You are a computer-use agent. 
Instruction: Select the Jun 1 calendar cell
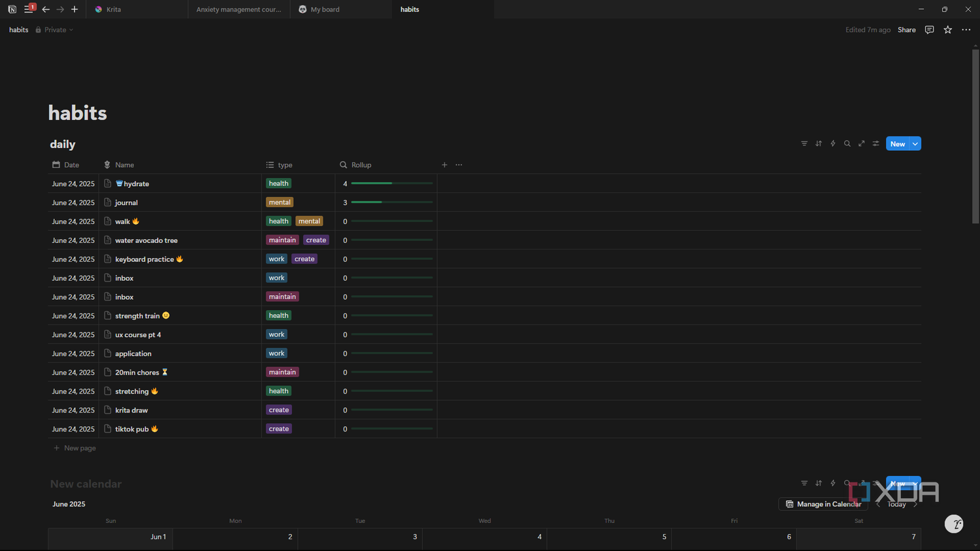coord(110,538)
